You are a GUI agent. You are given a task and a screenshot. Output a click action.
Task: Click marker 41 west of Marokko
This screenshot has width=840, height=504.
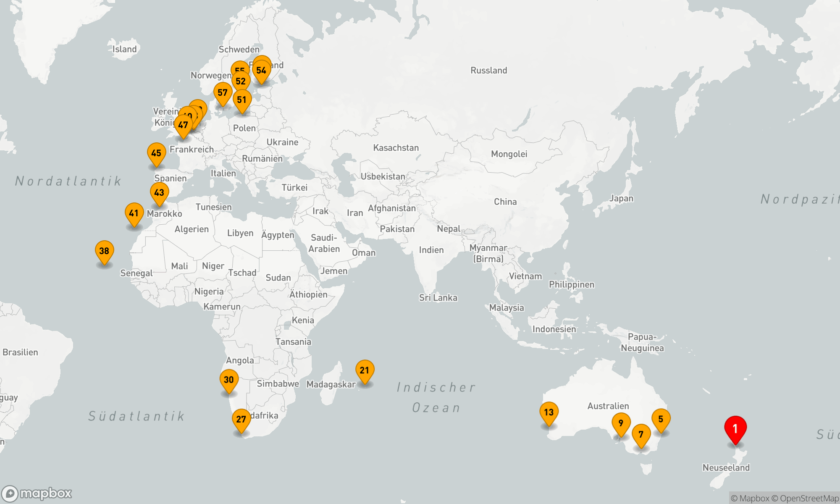point(134,213)
